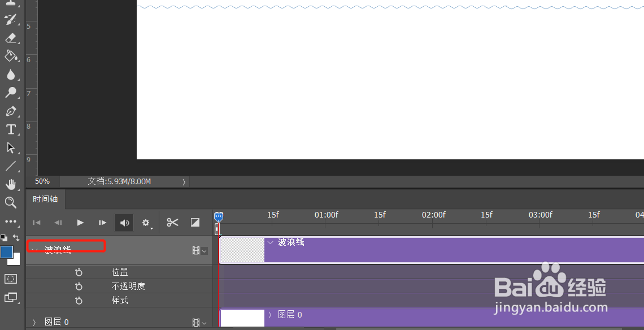The height and width of the screenshot is (330, 644).
Task: Toggle Quick Mask mode
Action: (x=11, y=279)
